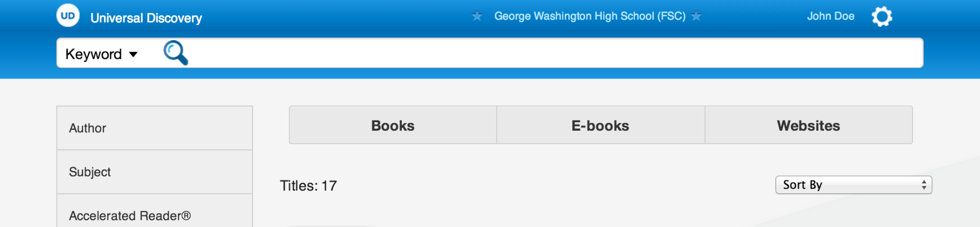The height and width of the screenshot is (227, 980).
Task: Click the Universal Discovery title link
Action: (146, 18)
